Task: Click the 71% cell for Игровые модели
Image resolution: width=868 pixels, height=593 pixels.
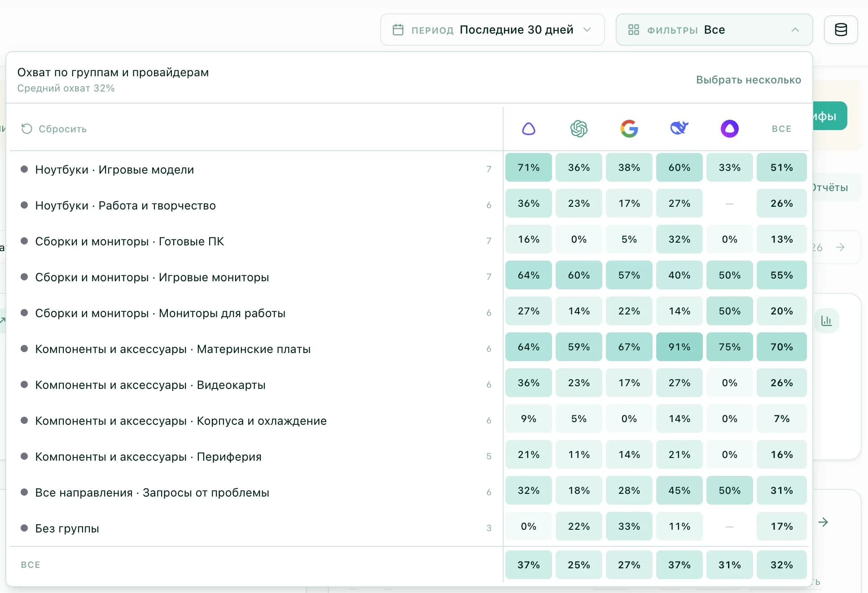Action: [x=529, y=167]
